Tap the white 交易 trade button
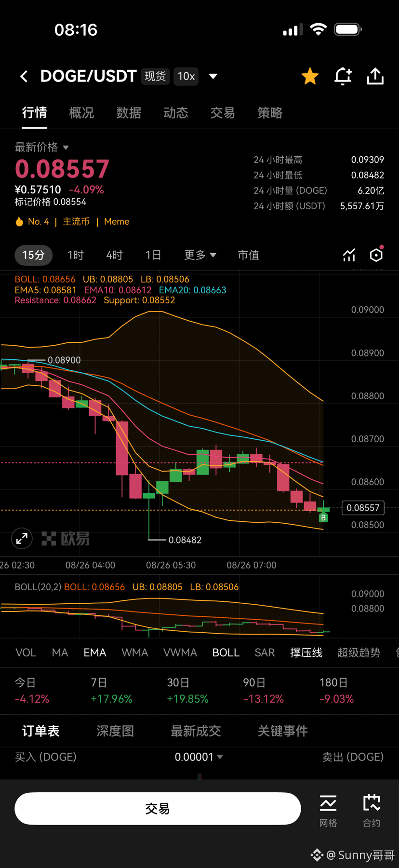Screen dimensions: 399x868 [158, 809]
